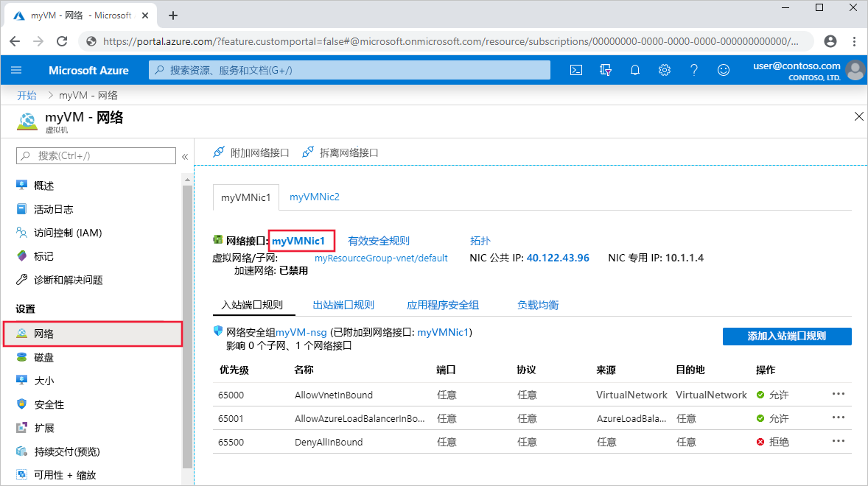Click Microsoft Azure logo text

pos(88,70)
